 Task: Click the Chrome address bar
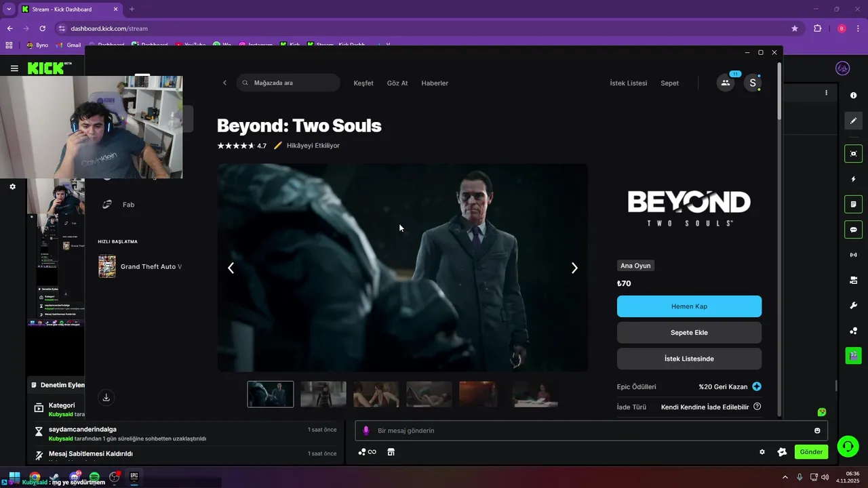point(427,28)
